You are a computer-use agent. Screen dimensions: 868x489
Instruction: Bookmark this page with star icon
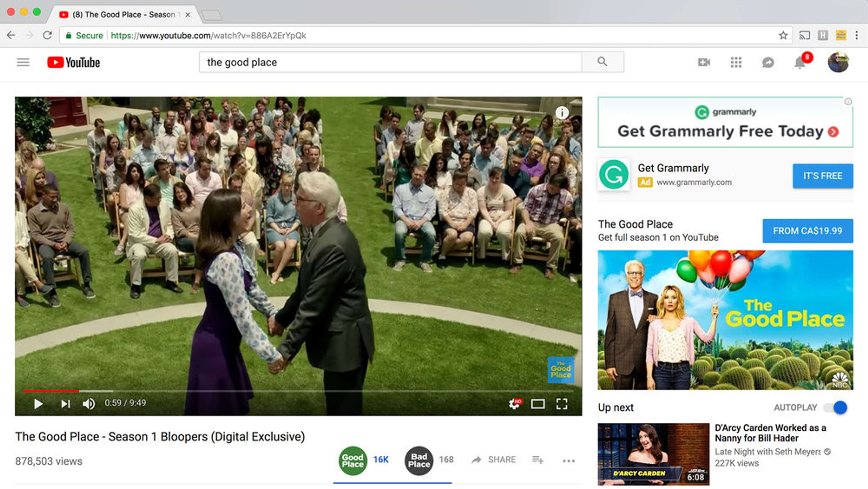pos(783,35)
